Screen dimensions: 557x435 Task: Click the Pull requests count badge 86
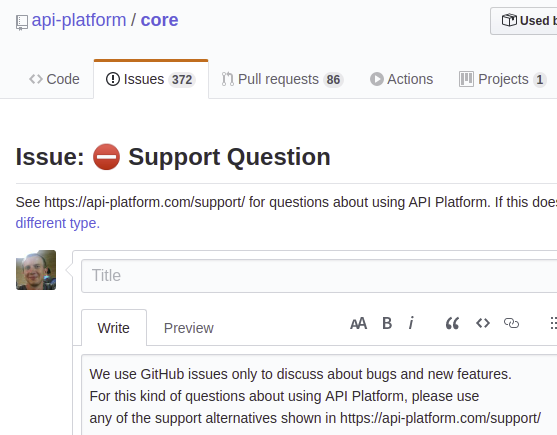pos(333,80)
